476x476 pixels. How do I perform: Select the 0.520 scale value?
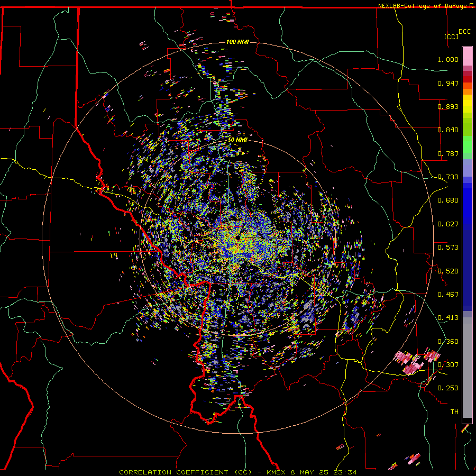point(448,271)
